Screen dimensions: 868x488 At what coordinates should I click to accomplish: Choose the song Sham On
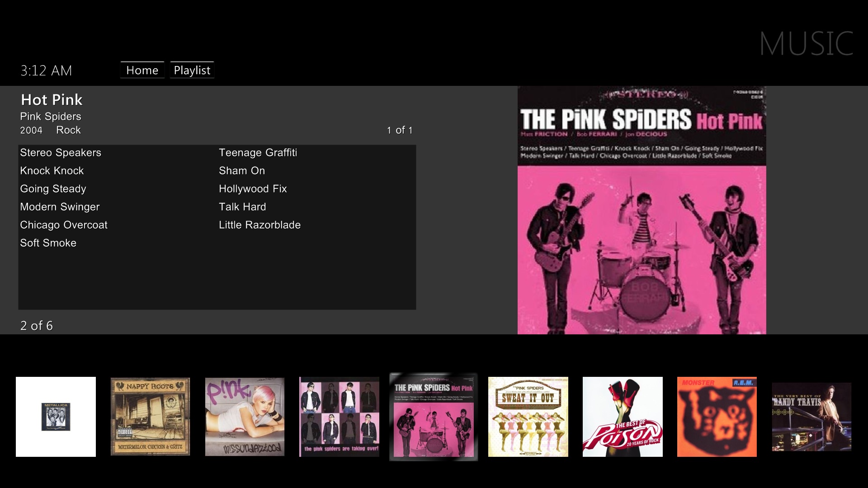(x=242, y=171)
